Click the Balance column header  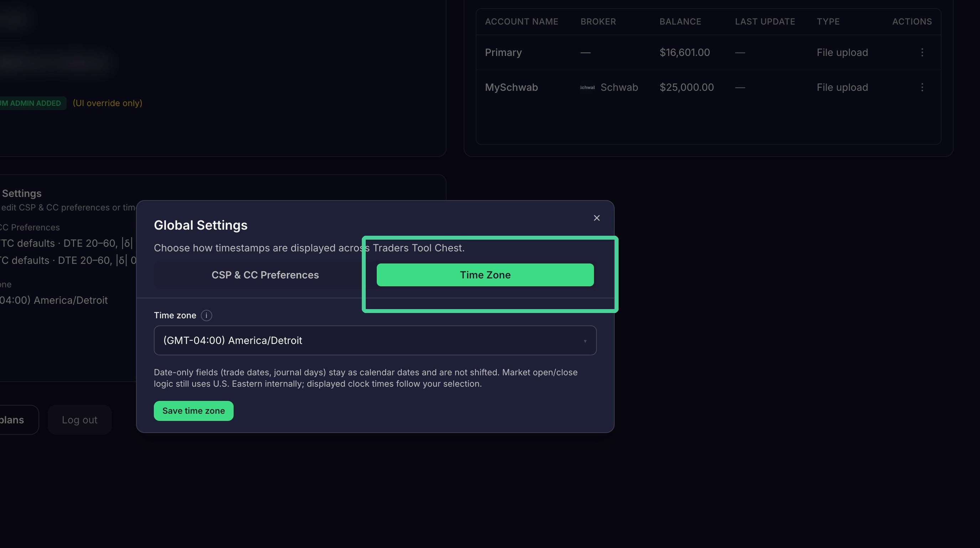[680, 22]
